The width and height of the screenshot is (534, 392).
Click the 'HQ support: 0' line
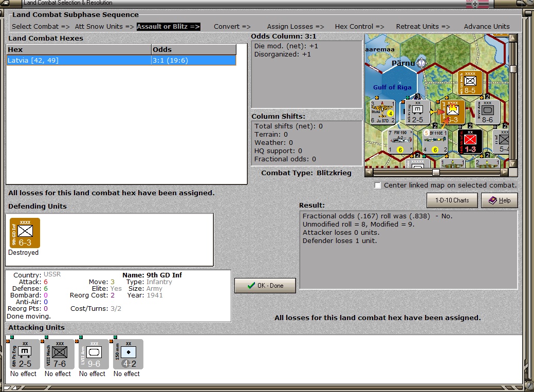278,151
